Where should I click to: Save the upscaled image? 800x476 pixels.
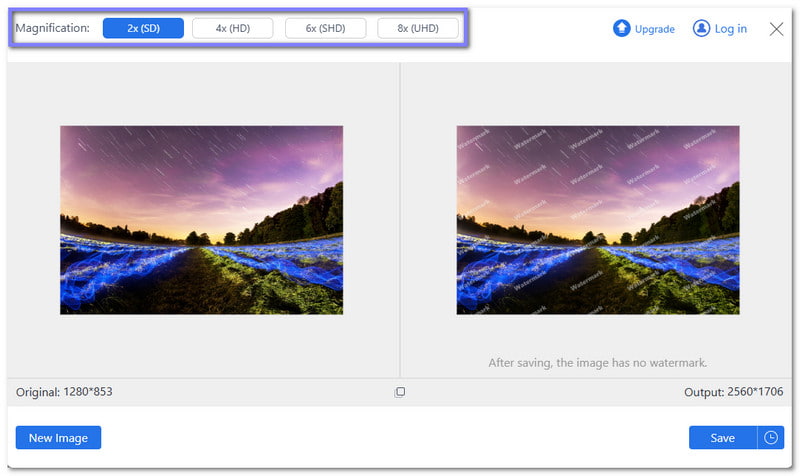pos(722,438)
